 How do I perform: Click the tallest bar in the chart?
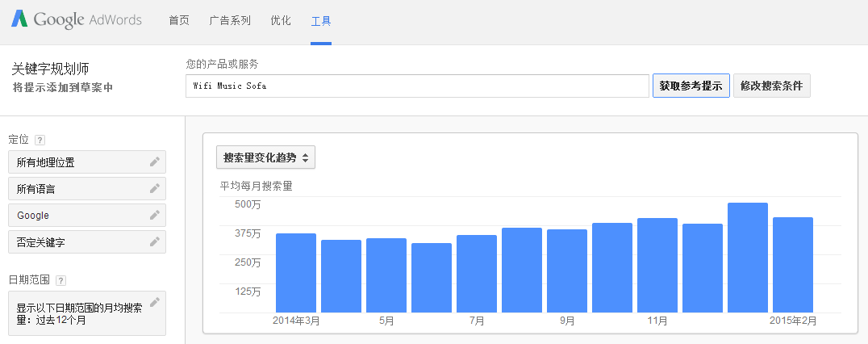click(x=747, y=258)
